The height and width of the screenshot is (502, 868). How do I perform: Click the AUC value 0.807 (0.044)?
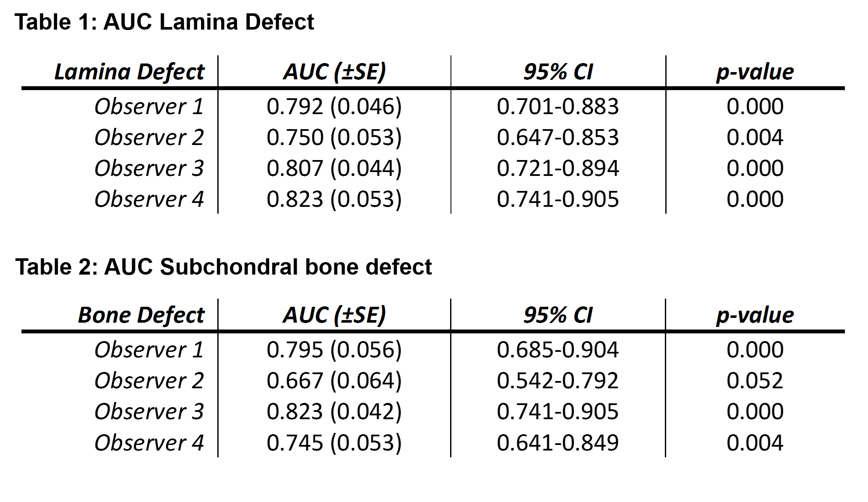[334, 168]
